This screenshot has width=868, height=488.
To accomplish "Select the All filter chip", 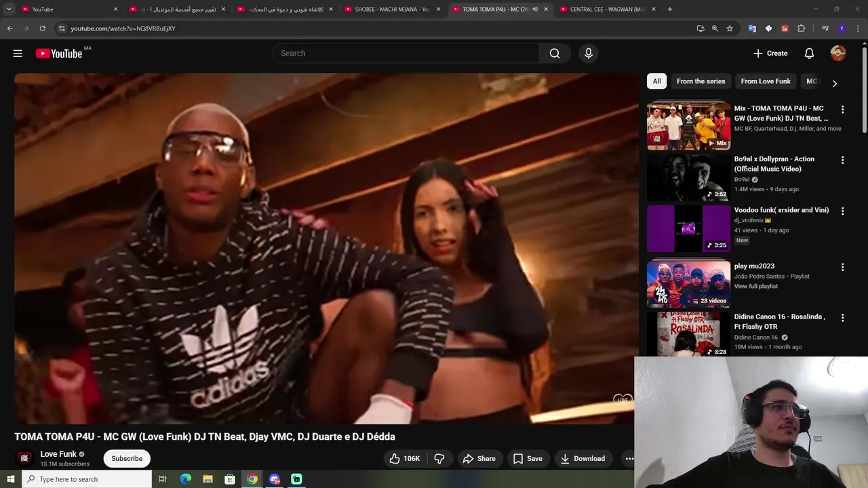I will coord(656,81).
